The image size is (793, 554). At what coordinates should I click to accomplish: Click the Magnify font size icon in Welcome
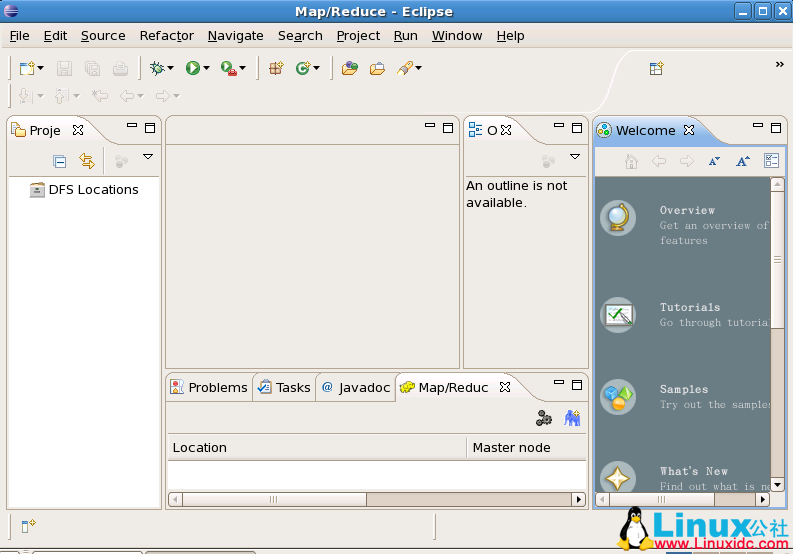pos(742,161)
